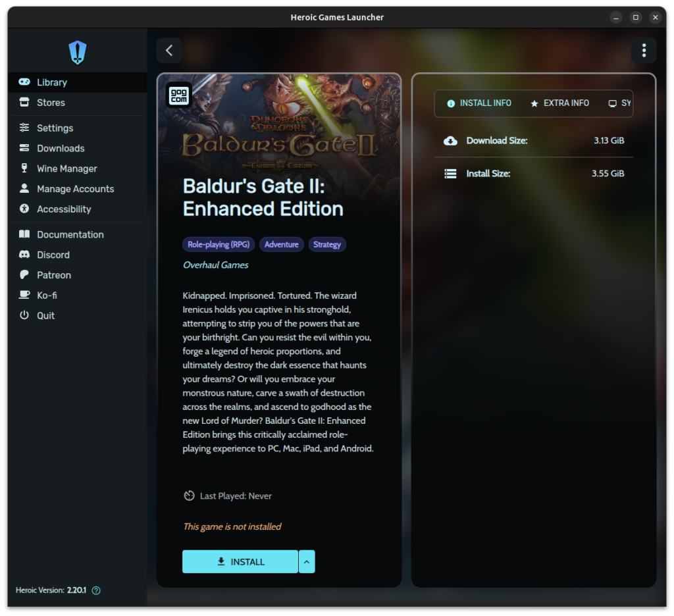This screenshot has height=616, width=674.
Task: Open Settings using the sliders icon
Action: pyautogui.click(x=24, y=128)
